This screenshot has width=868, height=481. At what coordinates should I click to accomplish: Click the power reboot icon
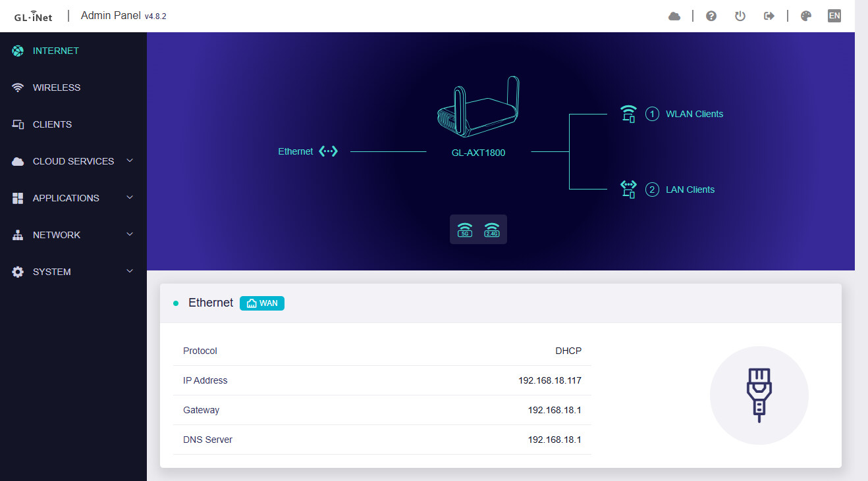coord(740,16)
